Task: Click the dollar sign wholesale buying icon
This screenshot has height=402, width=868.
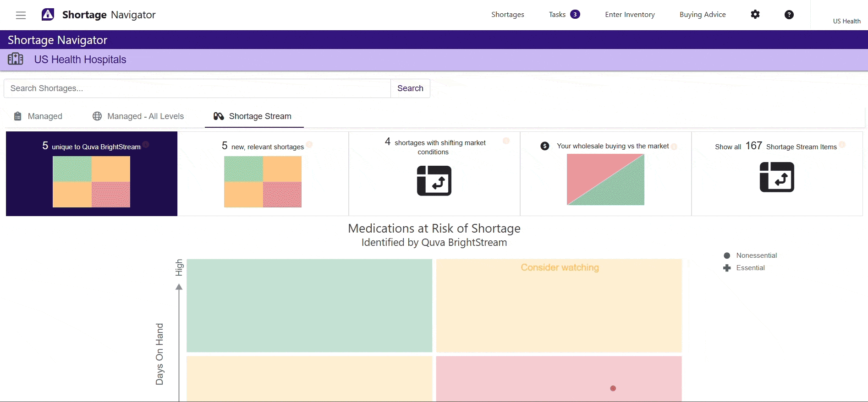Action: [544, 146]
